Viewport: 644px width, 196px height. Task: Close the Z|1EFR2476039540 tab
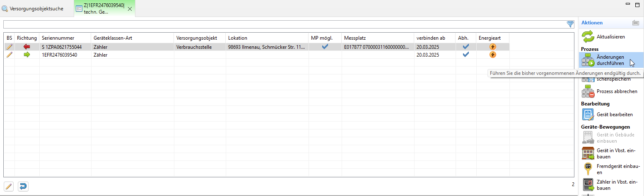(130, 9)
